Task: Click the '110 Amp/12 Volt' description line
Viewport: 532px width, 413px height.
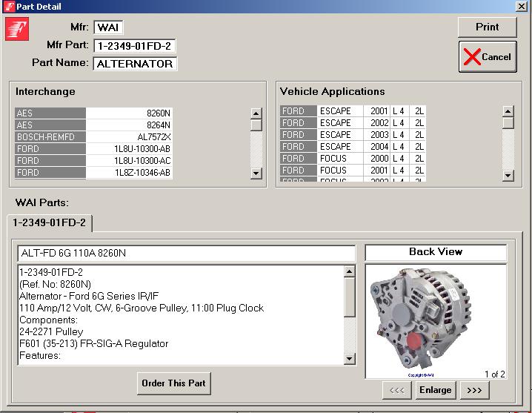Action: 142,308
